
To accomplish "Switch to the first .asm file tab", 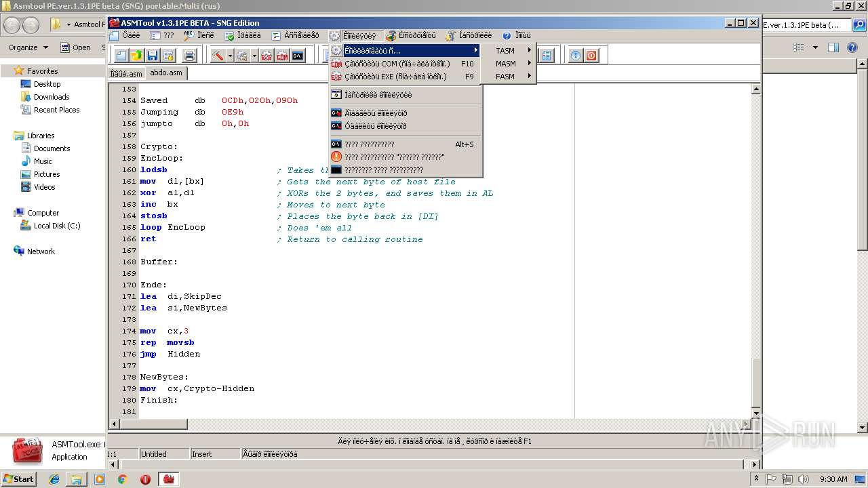I will coord(127,74).
